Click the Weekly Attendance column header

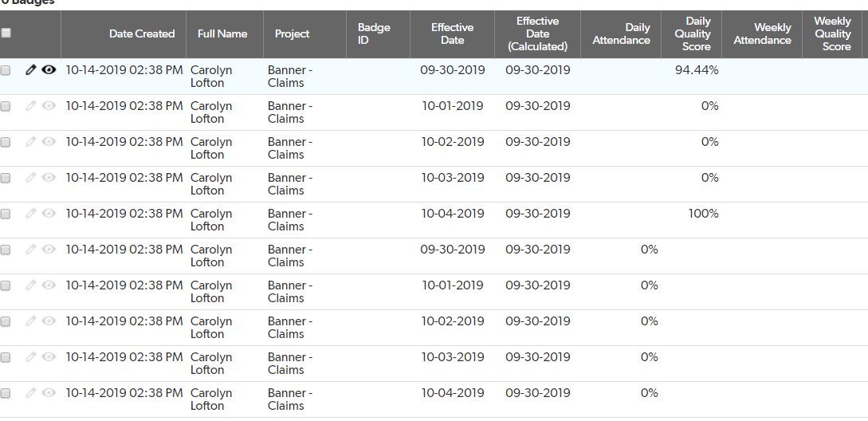(x=762, y=33)
